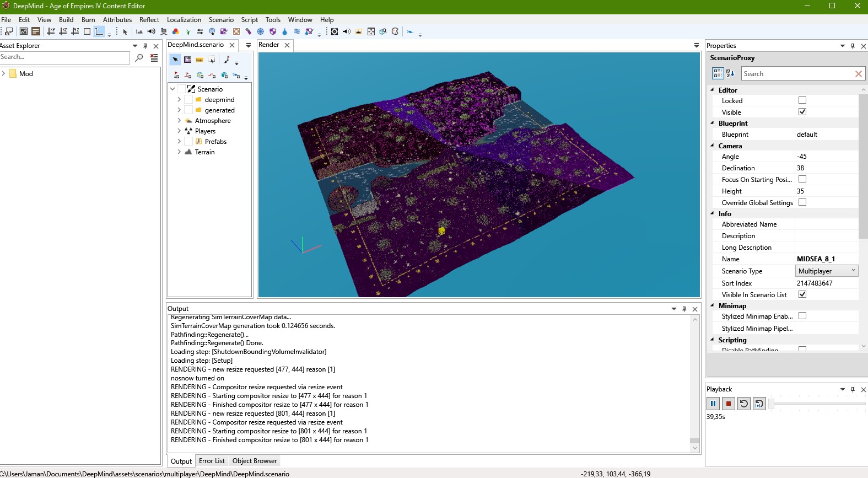Viewport: 868px width, 478px height.
Task: Click the Asset Explorer search field
Action: 64,57
